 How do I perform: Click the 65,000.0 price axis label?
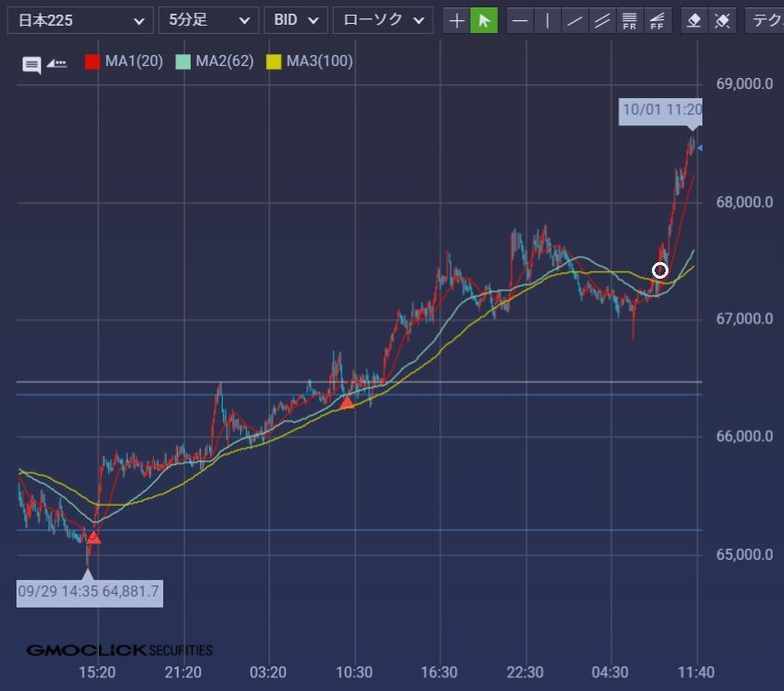click(745, 554)
